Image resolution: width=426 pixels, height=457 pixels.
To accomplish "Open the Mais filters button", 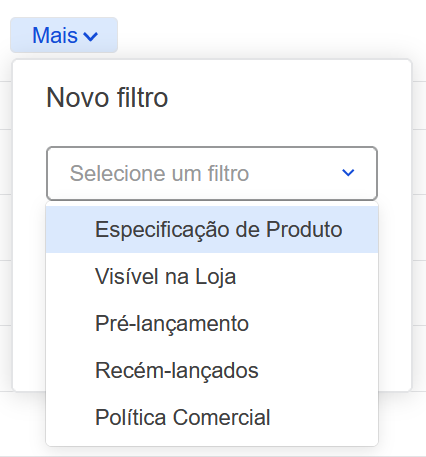I will click(64, 35).
